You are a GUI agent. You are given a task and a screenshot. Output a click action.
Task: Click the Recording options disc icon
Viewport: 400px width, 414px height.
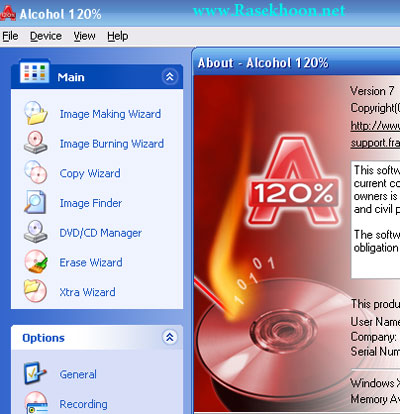click(36, 403)
